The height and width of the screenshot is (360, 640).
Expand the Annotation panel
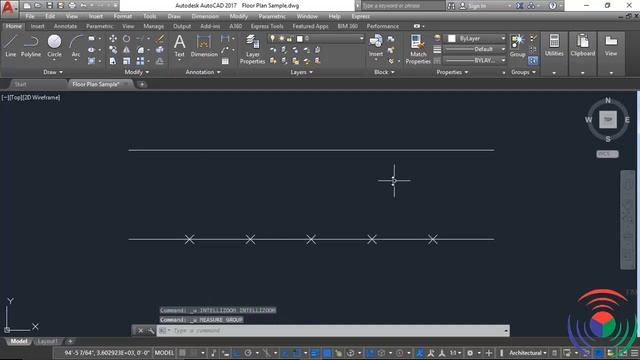pyautogui.click(x=203, y=72)
